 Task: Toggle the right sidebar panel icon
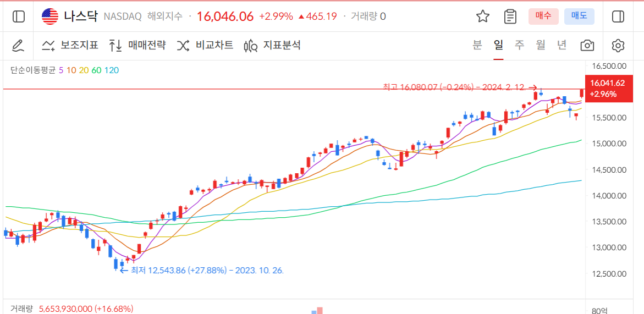click(x=618, y=16)
